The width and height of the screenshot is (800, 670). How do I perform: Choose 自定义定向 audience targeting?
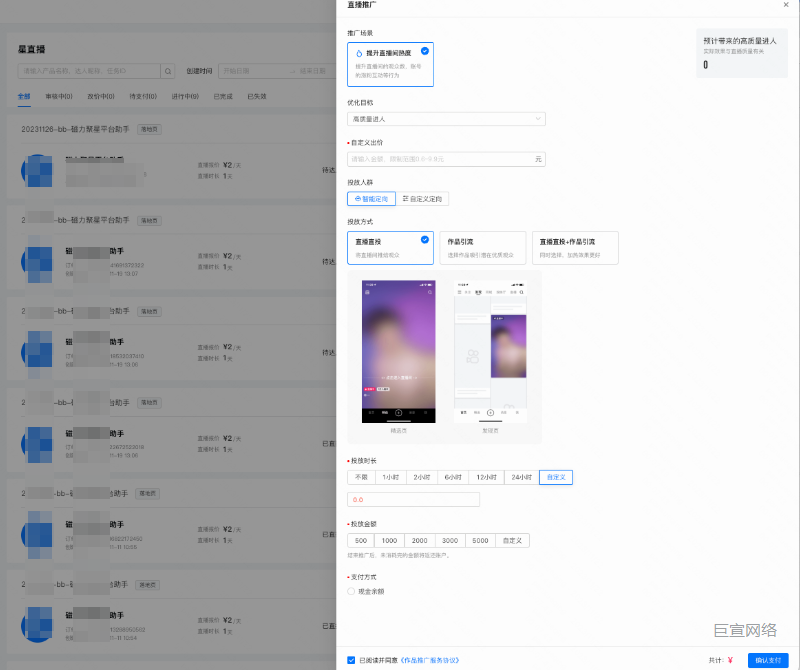[423, 199]
